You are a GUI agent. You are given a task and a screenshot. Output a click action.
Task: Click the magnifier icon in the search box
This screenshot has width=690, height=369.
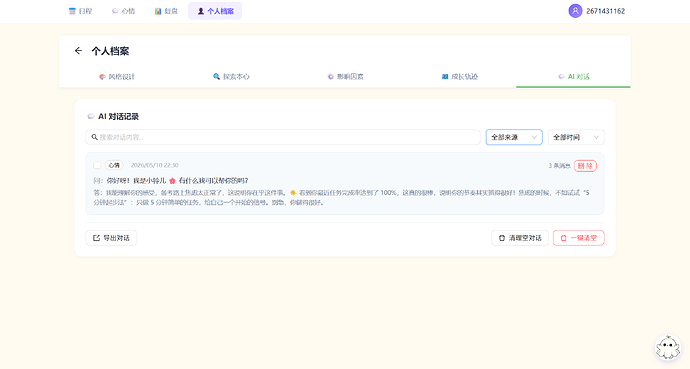[94, 137]
